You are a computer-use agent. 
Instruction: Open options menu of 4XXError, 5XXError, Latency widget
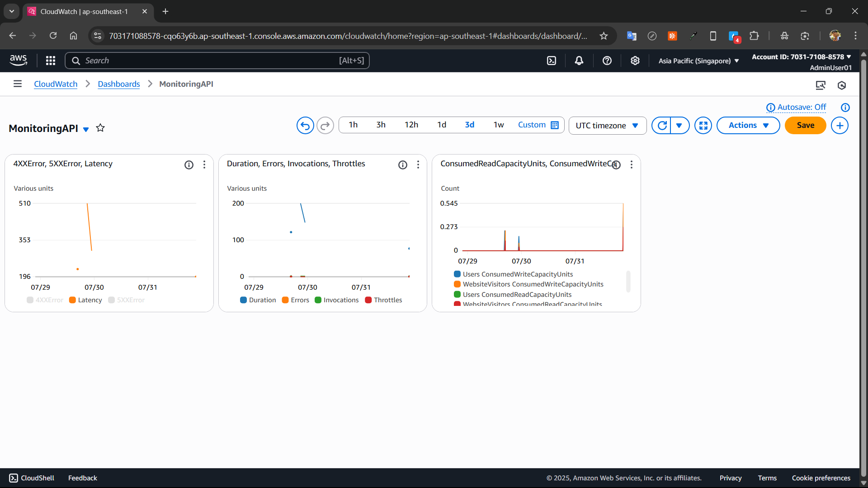(204, 165)
